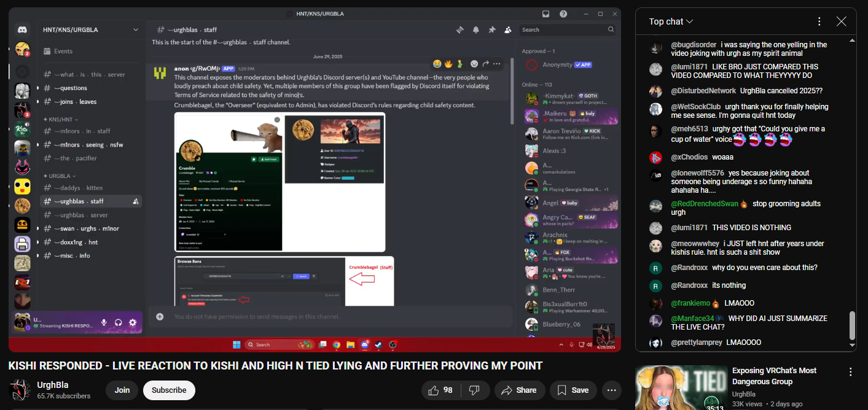The height and width of the screenshot is (410, 868).
Task: Open Discord home via logo icon
Action: [x=23, y=30]
